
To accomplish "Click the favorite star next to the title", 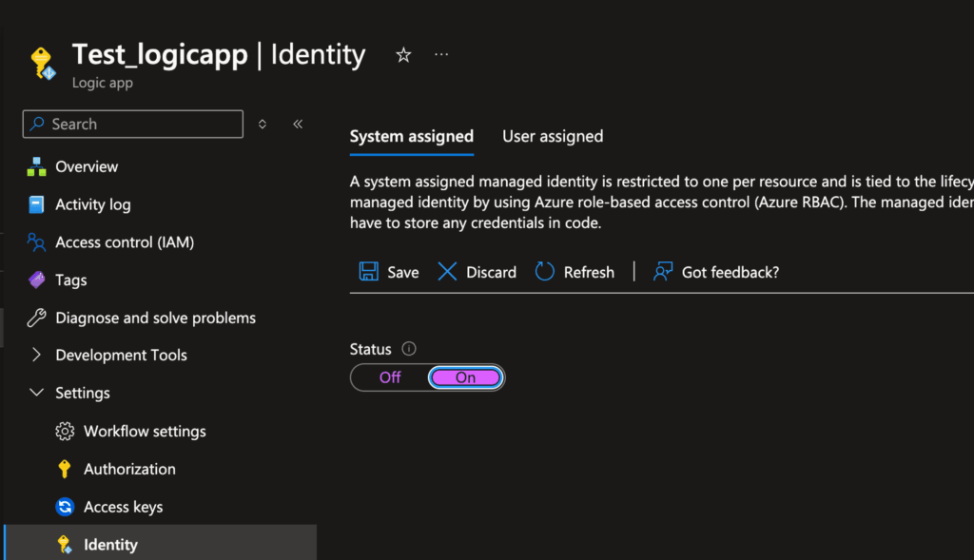I will (x=402, y=54).
